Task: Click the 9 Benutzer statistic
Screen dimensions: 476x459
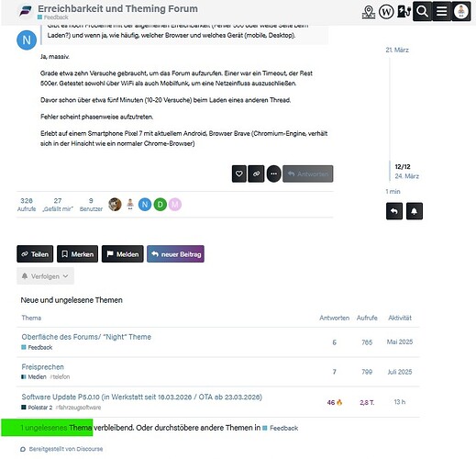Action: coord(91,205)
